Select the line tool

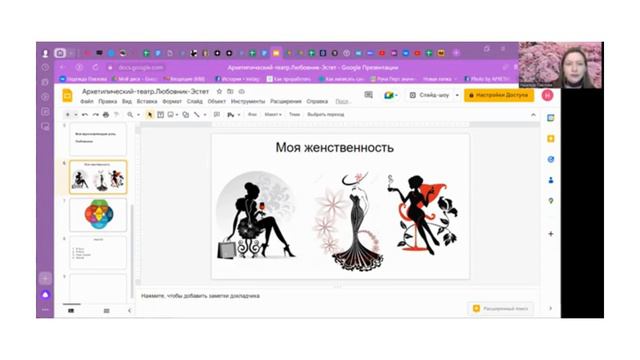click(x=197, y=115)
